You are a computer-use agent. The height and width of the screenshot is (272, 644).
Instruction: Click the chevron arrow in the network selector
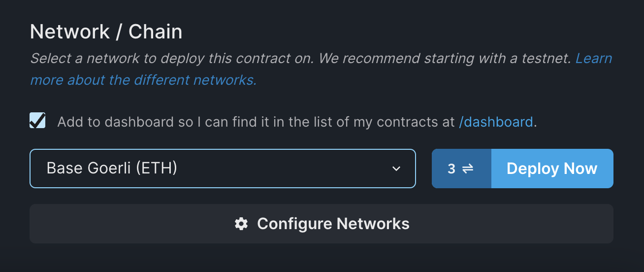click(x=396, y=169)
